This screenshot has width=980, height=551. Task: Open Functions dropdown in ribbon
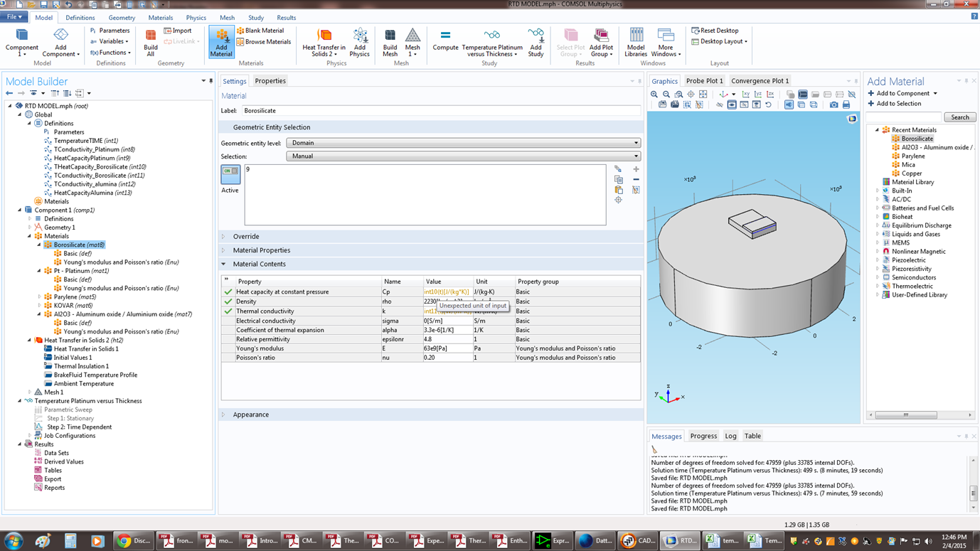[110, 53]
